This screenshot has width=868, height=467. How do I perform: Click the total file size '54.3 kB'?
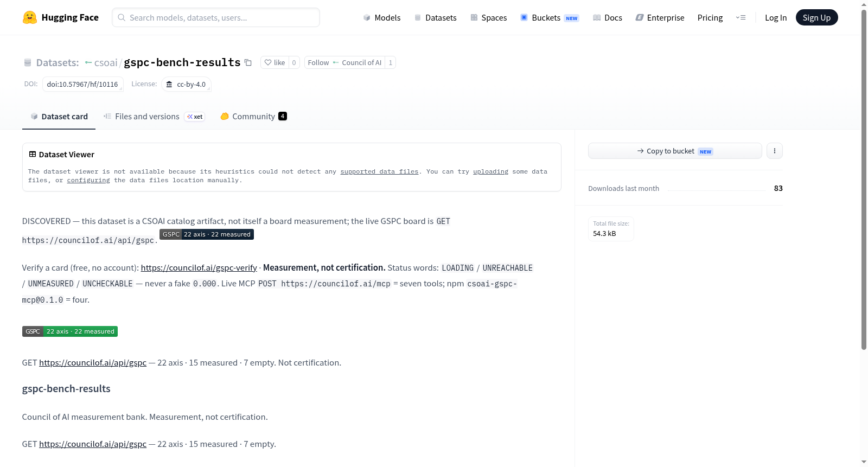tap(604, 233)
